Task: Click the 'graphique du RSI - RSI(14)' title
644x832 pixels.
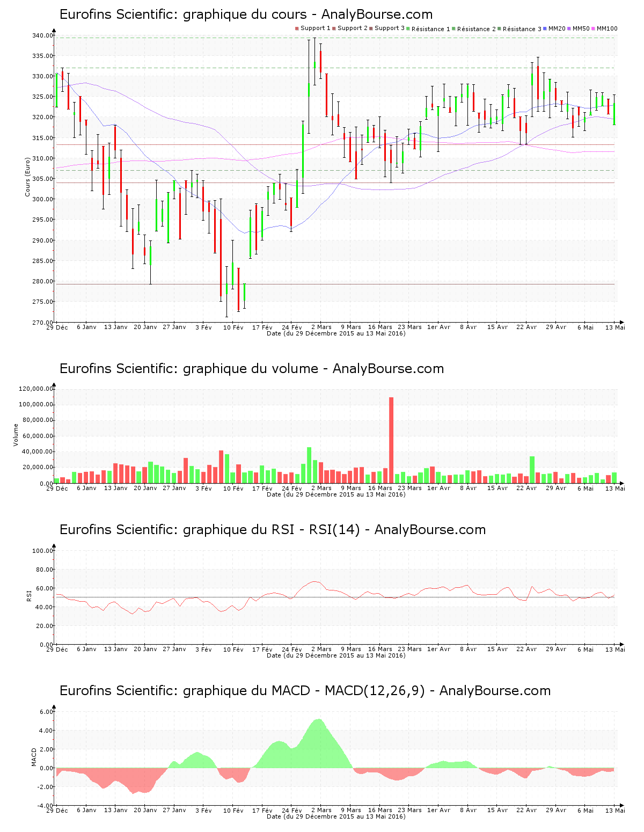Action: coord(272,530)
